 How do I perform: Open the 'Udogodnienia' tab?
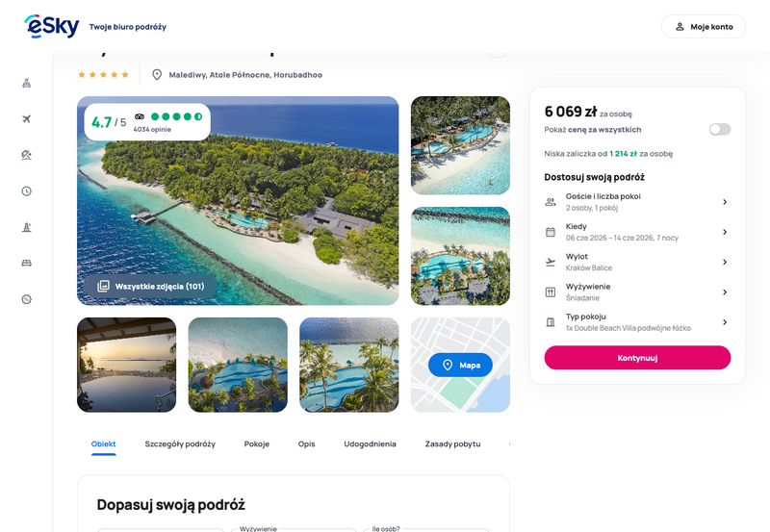coord(370,444)
